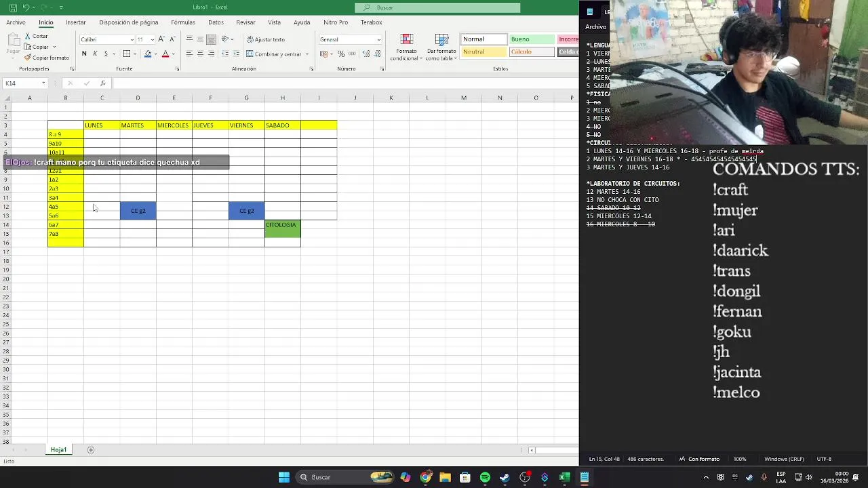Image resolution: width=868 pixels, height=488 pixels.
Task: Toggle underline (S) formatting
Action: tap(106, 54)
